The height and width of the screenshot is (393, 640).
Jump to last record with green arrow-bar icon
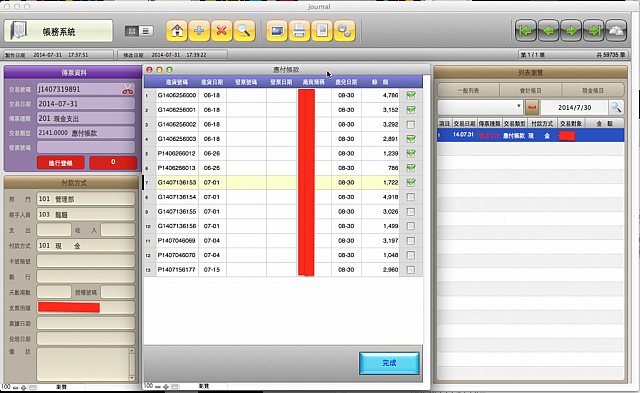coord(594,31)
